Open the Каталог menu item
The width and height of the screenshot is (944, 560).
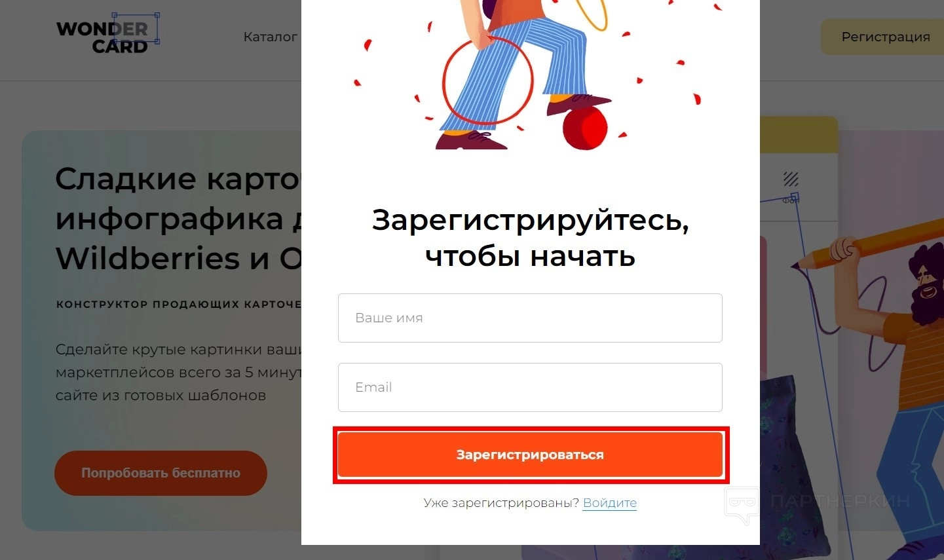point(270,37)
